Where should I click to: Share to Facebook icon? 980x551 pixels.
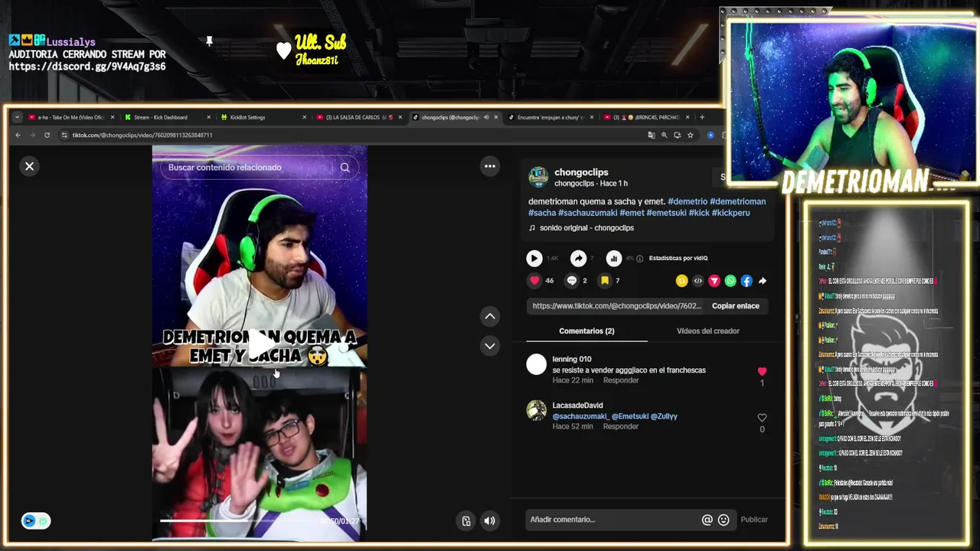746,281
